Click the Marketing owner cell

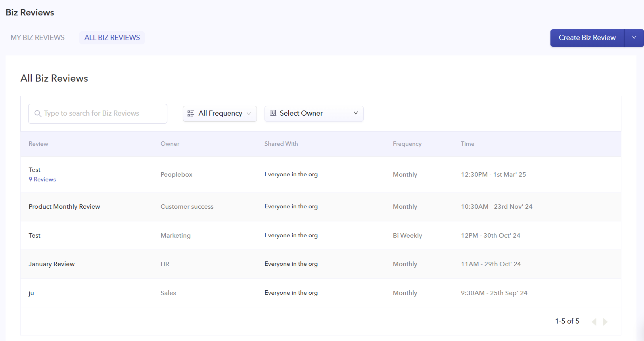coord(176,236)
